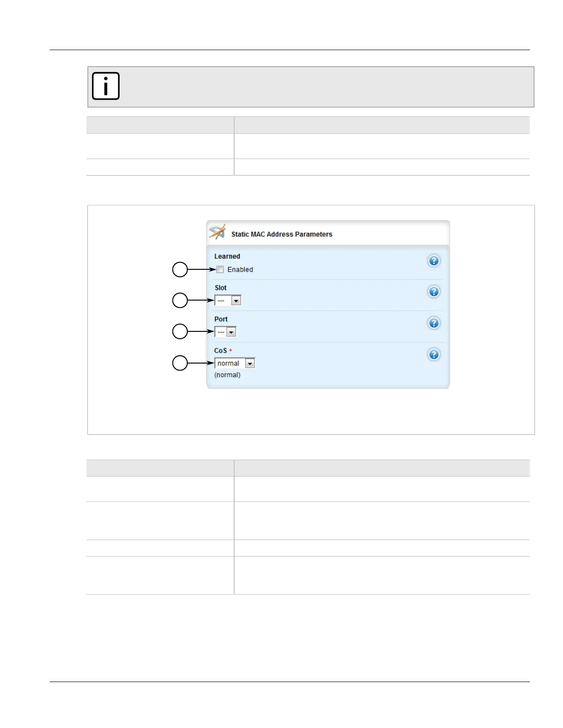
Task: Click the Static MAC Address Parameters title
Action: 281,234
